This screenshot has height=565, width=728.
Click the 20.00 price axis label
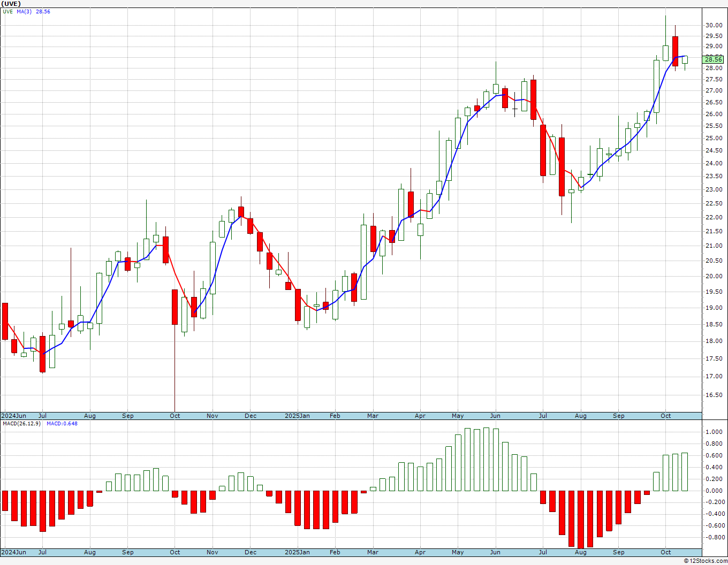pyautogui.click(x=714, y=276)
